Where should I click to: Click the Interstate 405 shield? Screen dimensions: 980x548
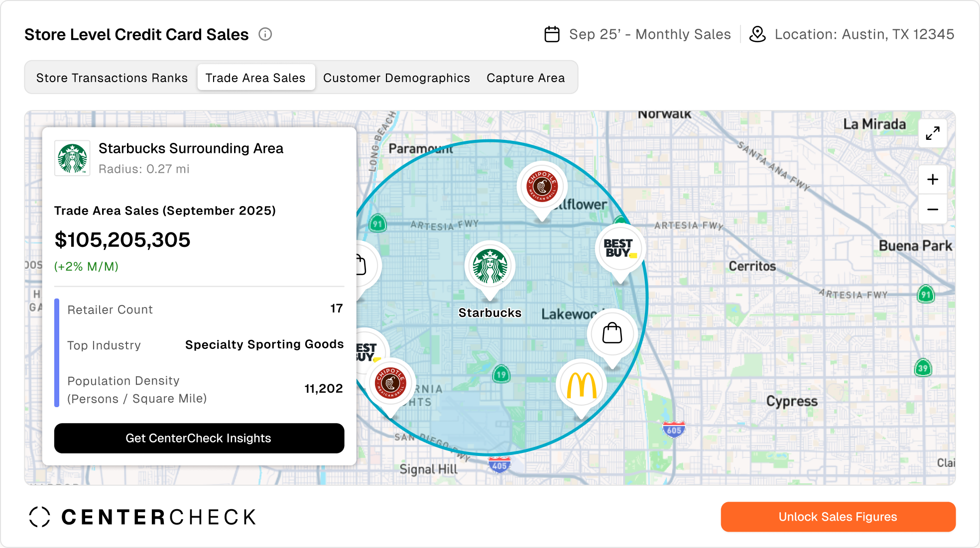coord(499,465)
